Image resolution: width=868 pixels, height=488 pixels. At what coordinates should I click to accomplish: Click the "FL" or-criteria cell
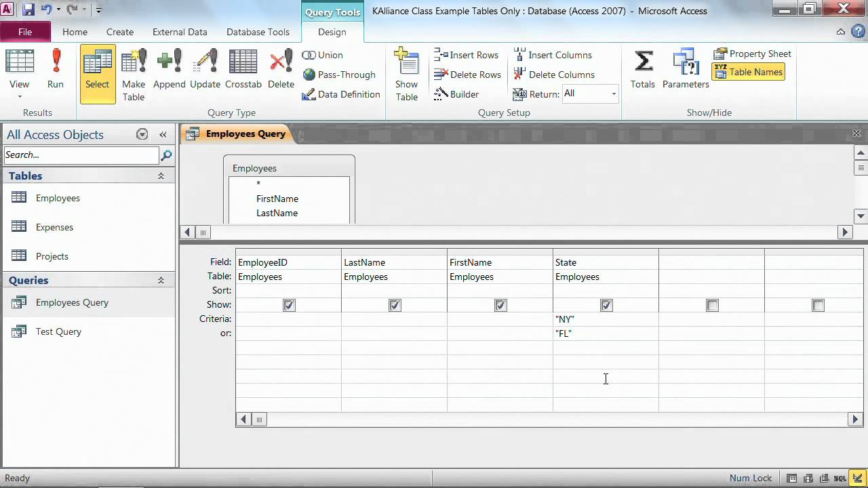click(606, 333)
